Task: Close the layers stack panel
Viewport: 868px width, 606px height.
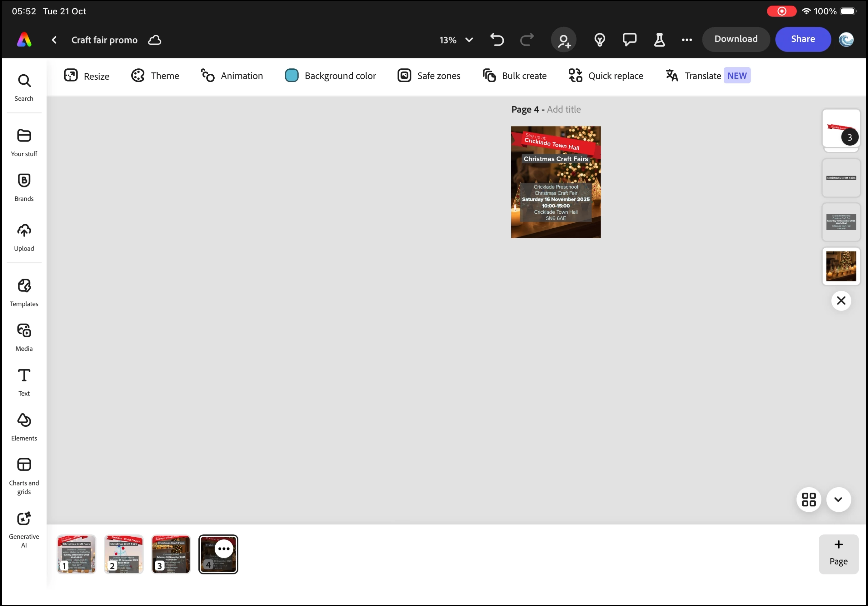Action: [x=841, y=301]
